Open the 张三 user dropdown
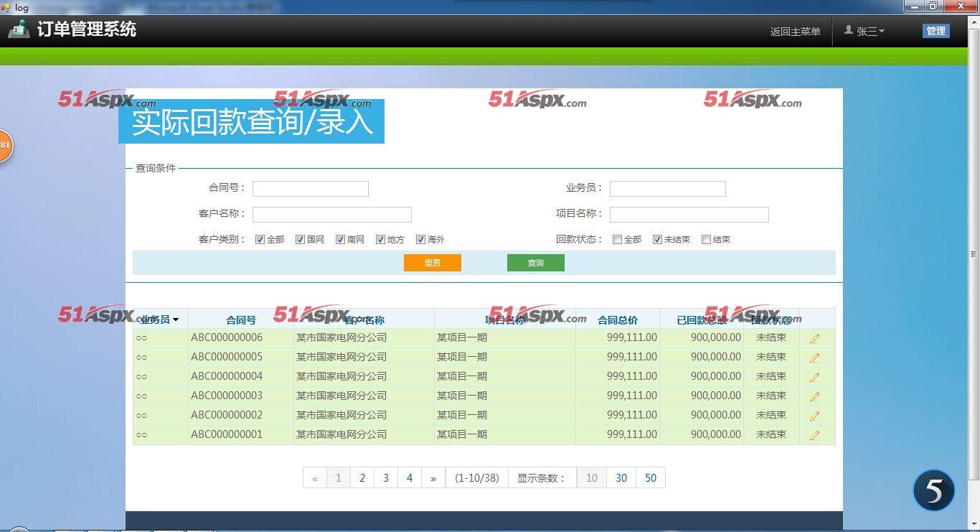Image resolution: width=980 pixels, height=532 pixels. 870,31
